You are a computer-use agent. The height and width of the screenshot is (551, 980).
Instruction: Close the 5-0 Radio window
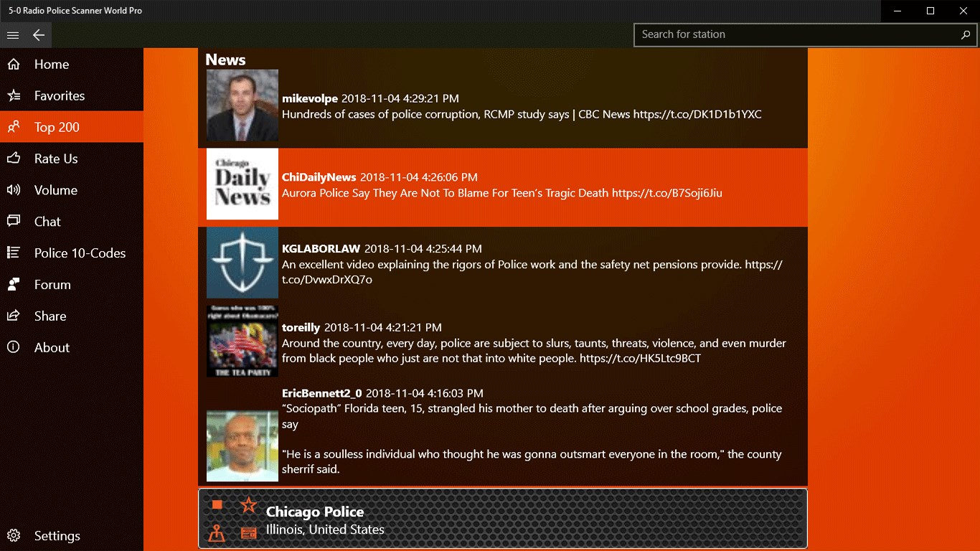tap(963, 11)
